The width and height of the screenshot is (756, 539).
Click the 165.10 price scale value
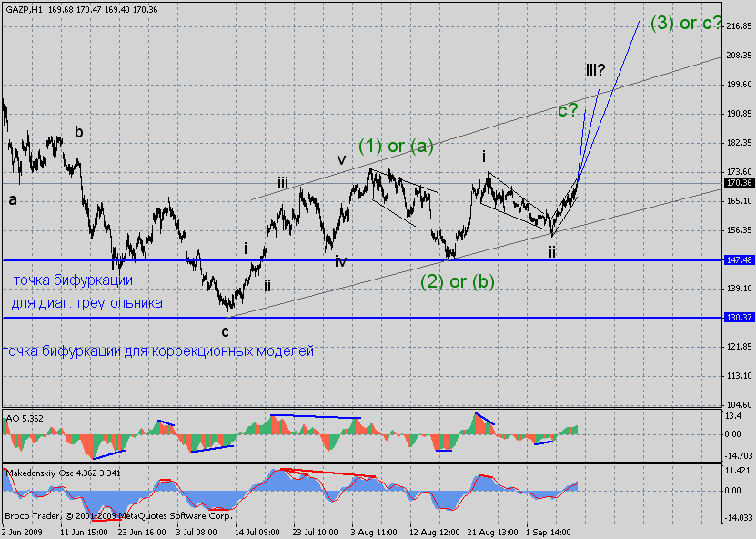tap(739, 200)
